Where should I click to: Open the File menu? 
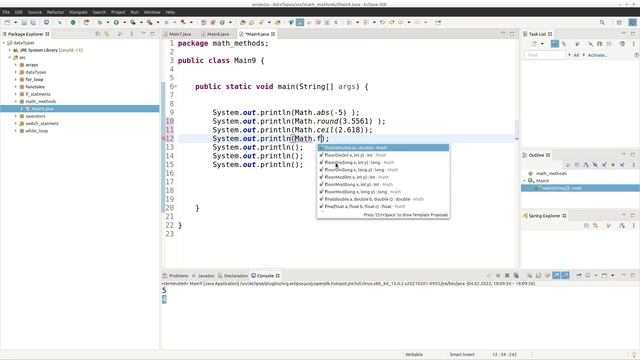click(x=6, y=12)
